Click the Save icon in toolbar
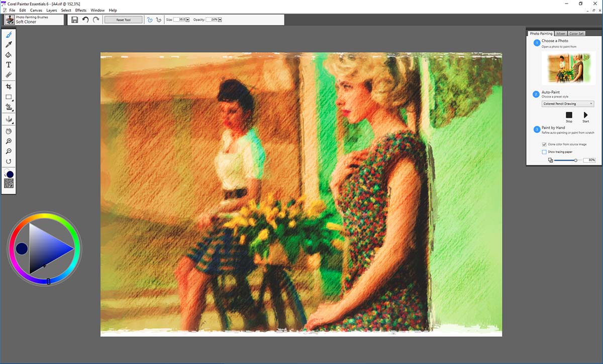This screenshot has height=364, width=603. pyautogui.click(x=74, y=20)
